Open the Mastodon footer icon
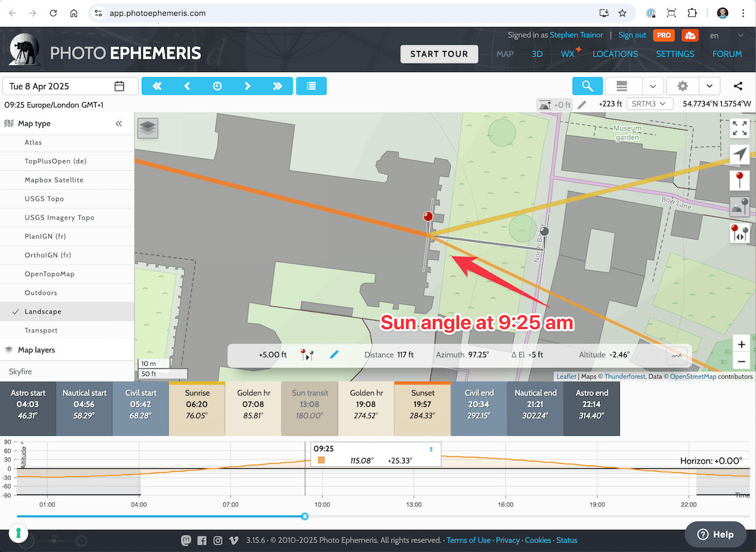 [x=185, y=540]
